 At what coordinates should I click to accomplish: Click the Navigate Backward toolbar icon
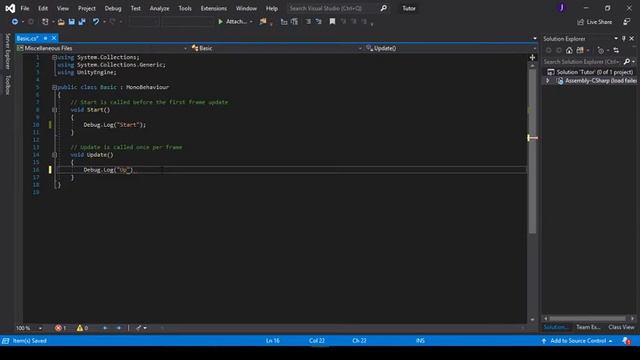(x=15, y=22)
